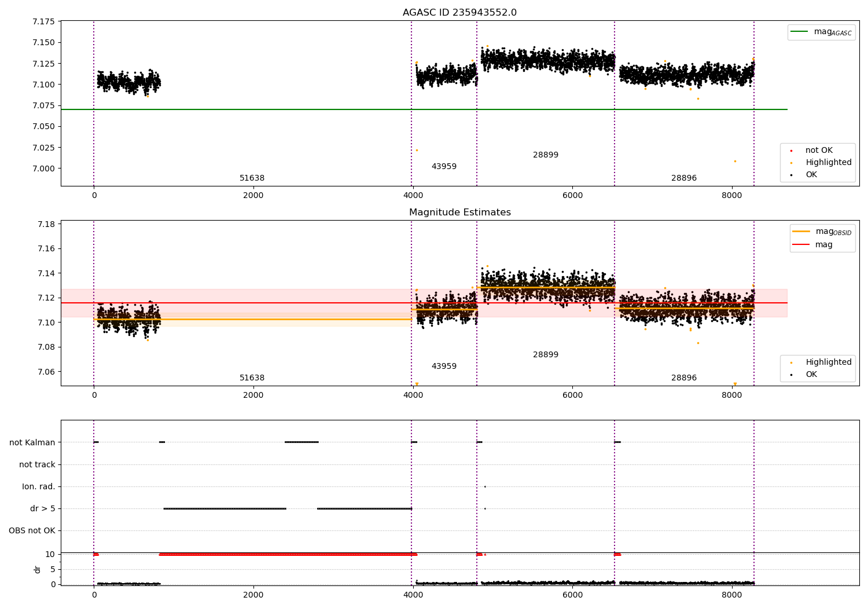
Task: Click the single dot in Ion. rad. row
Action: (x=485, y=486)
